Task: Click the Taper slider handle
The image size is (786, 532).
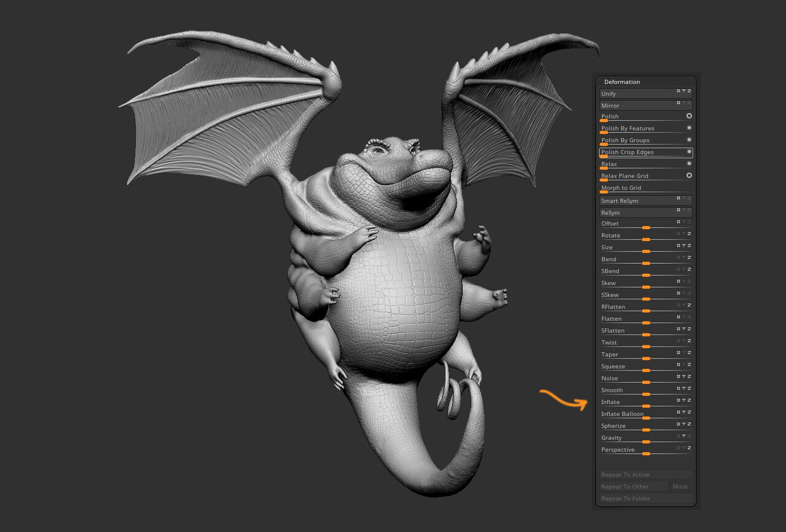Action: coord(646,358)
